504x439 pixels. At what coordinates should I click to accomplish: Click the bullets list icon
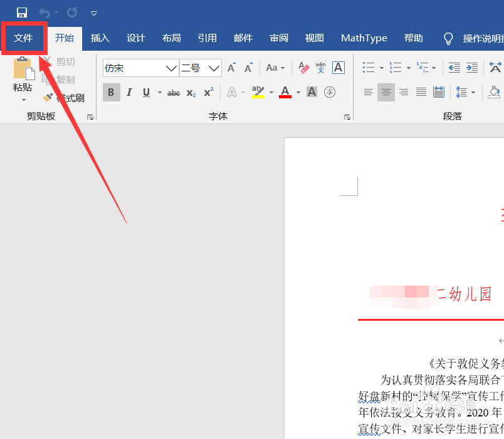point(369,68)
